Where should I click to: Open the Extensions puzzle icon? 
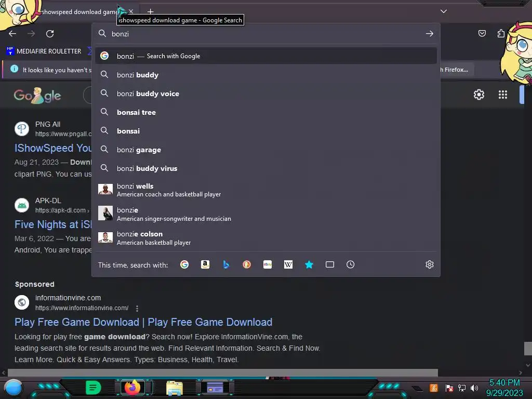501,33
